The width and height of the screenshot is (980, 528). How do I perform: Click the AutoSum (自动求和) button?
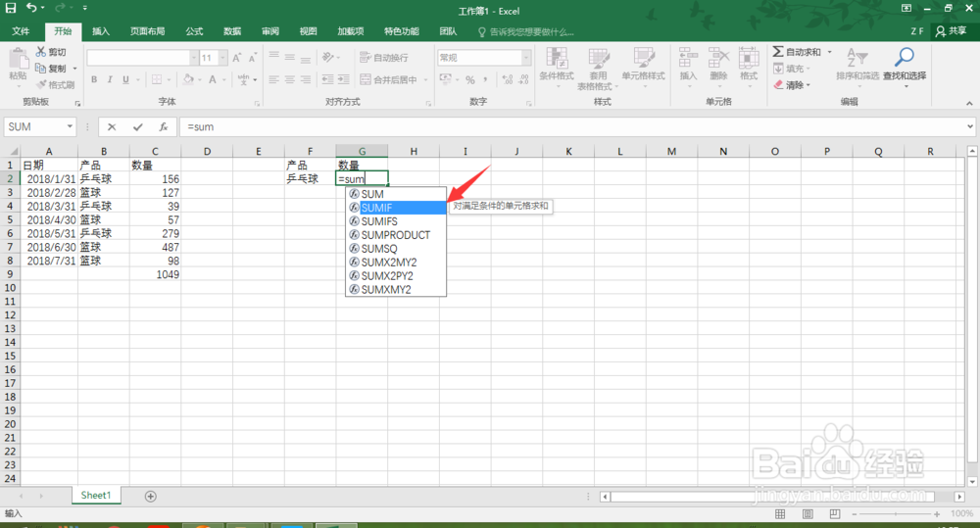coord(797,52)
